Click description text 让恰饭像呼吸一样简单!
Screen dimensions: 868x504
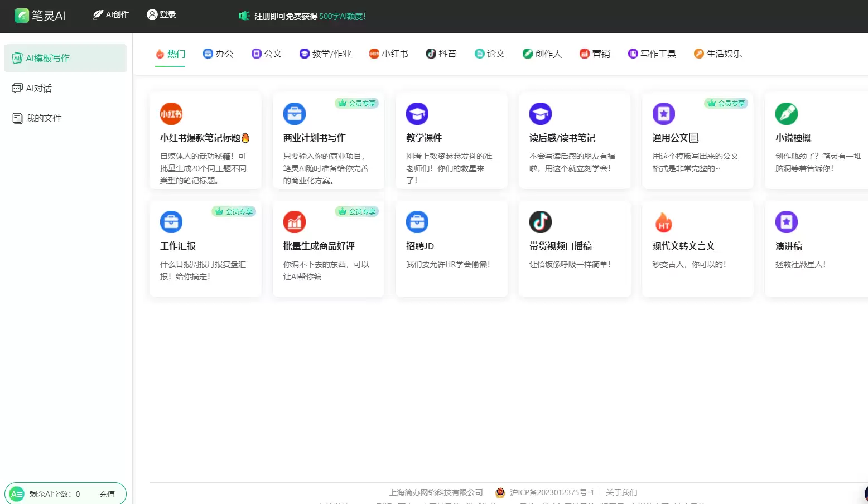pyautogui.click(x=570, y=264)
